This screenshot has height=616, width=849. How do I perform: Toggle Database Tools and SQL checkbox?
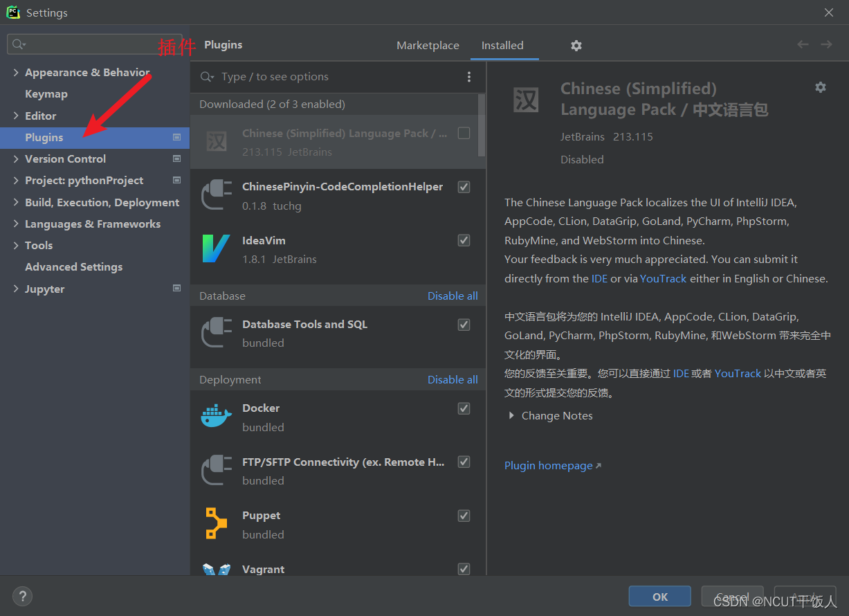click(x=464, y=324)
